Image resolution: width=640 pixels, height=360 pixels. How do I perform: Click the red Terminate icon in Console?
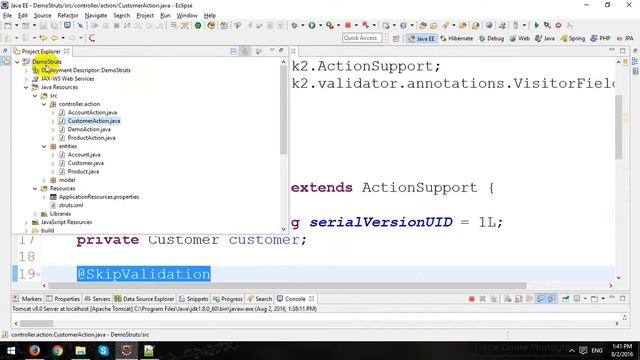(471, 299)
